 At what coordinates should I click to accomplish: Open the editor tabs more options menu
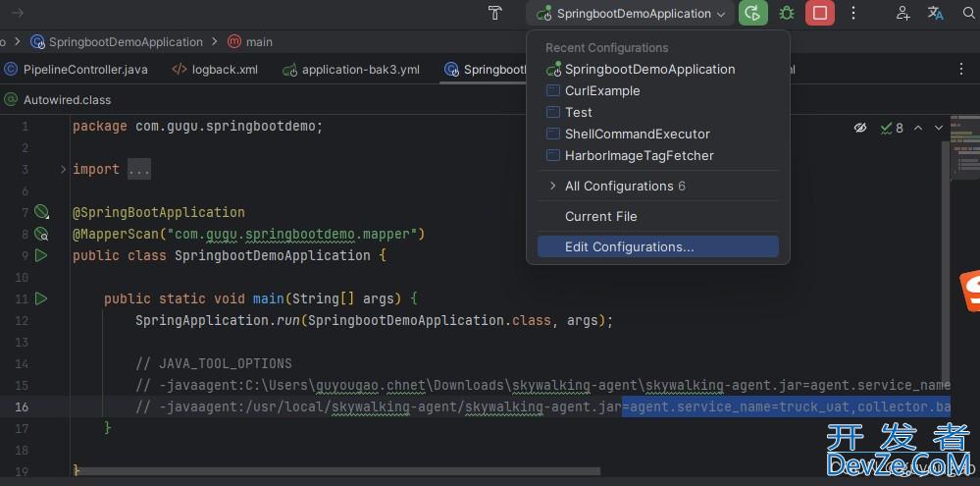[961, 70]
